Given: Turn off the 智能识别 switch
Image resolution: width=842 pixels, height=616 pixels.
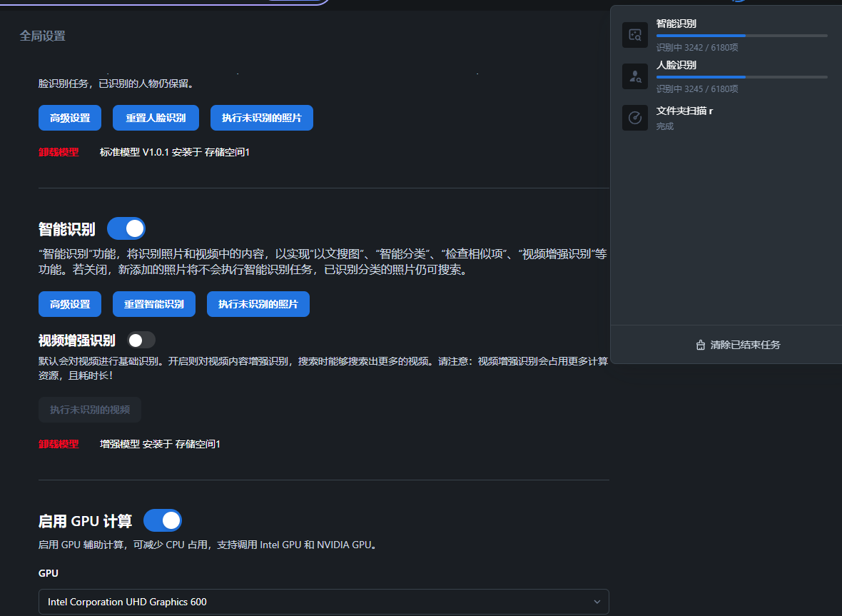Looking at the screenshot, I should (x=126, y=229).
